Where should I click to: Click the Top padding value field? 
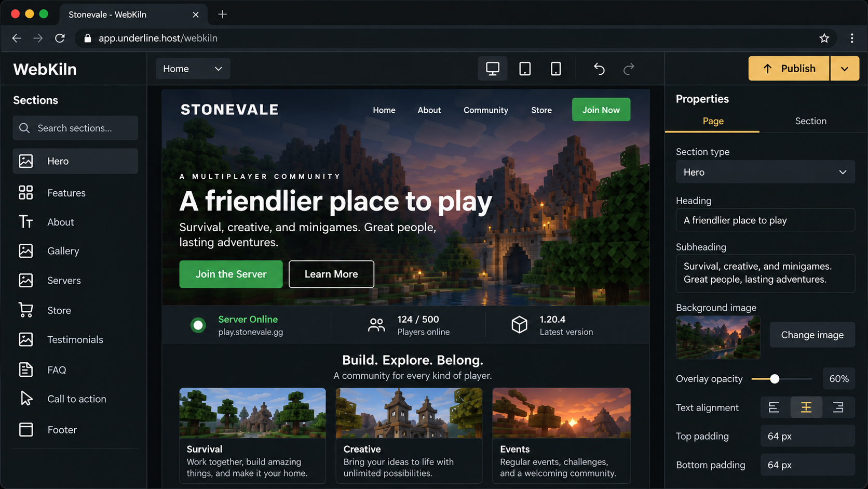pyautogui.click(x=807, y=436)
